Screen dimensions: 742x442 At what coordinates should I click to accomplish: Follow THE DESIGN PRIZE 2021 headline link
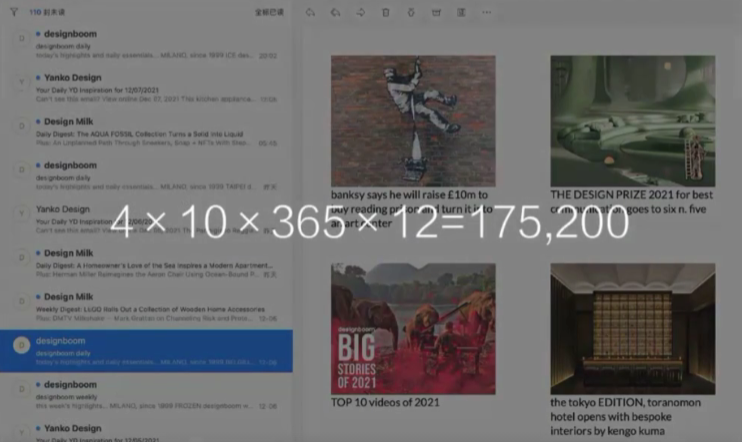[x=631, y=202]
